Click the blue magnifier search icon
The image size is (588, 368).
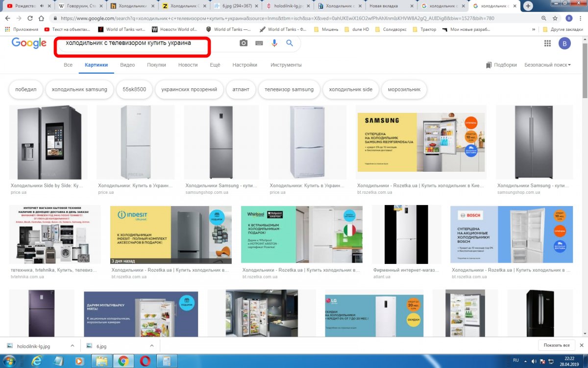pyautogui.click(x=290, y=43)
